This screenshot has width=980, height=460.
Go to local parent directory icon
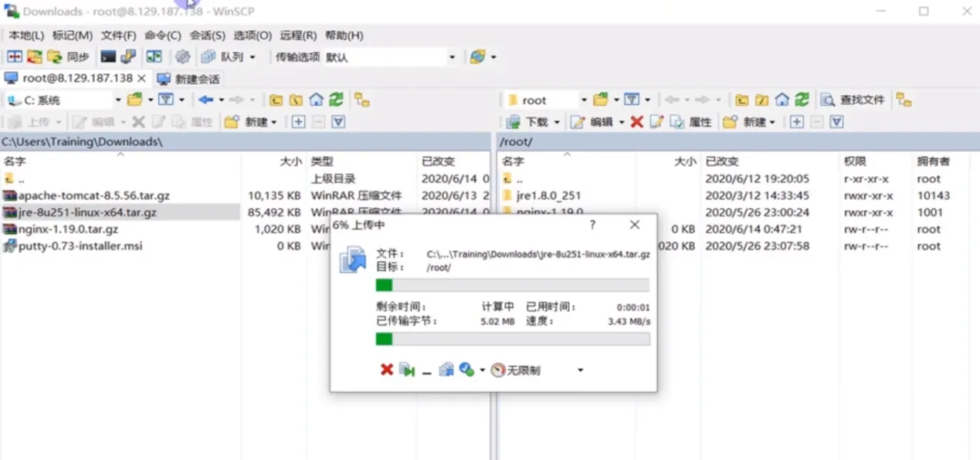click(276, 100)
